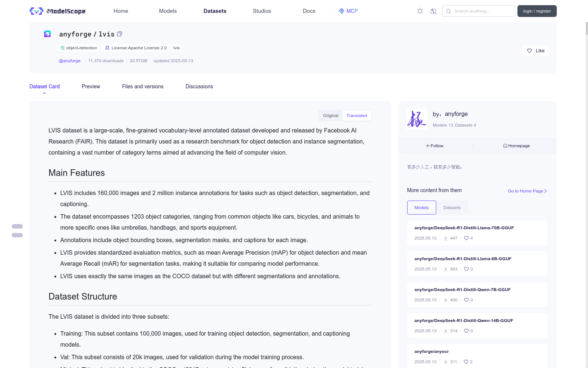
Task: Click download icon for Qwen-14B-GGUF
Action: click(446, 331)
